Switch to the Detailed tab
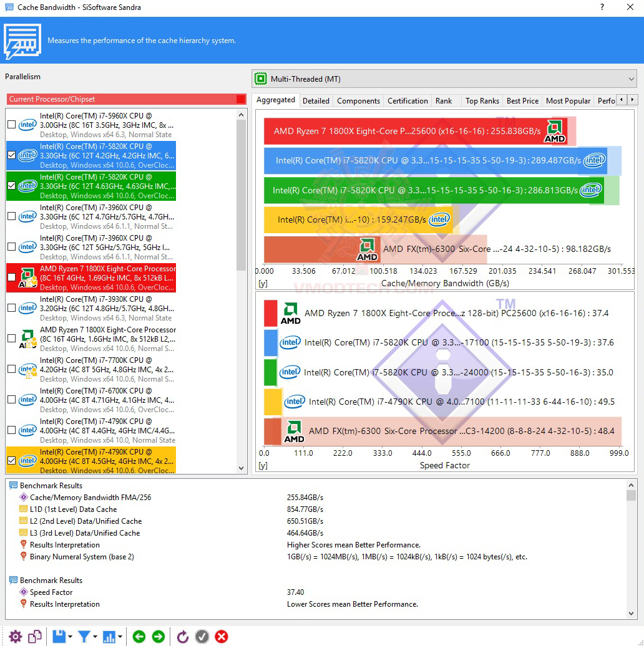Screen dimensions: 644x646 tap(316, 101)
